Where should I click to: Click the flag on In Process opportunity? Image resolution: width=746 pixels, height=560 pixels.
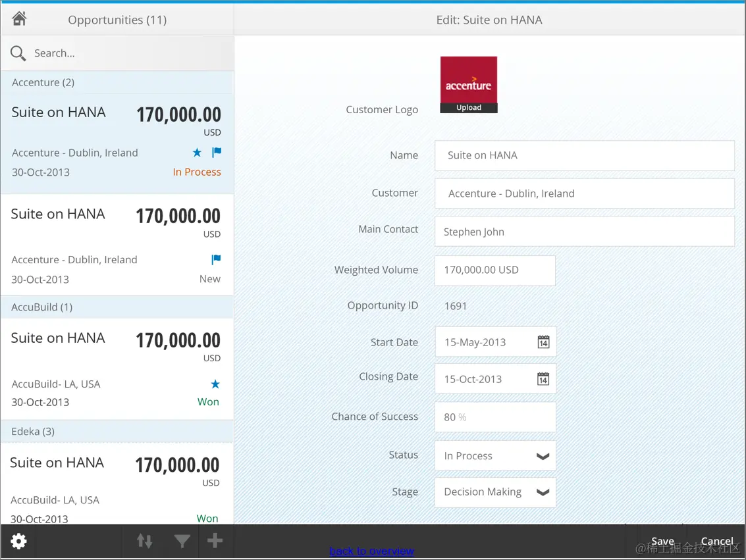pos(217,152)
